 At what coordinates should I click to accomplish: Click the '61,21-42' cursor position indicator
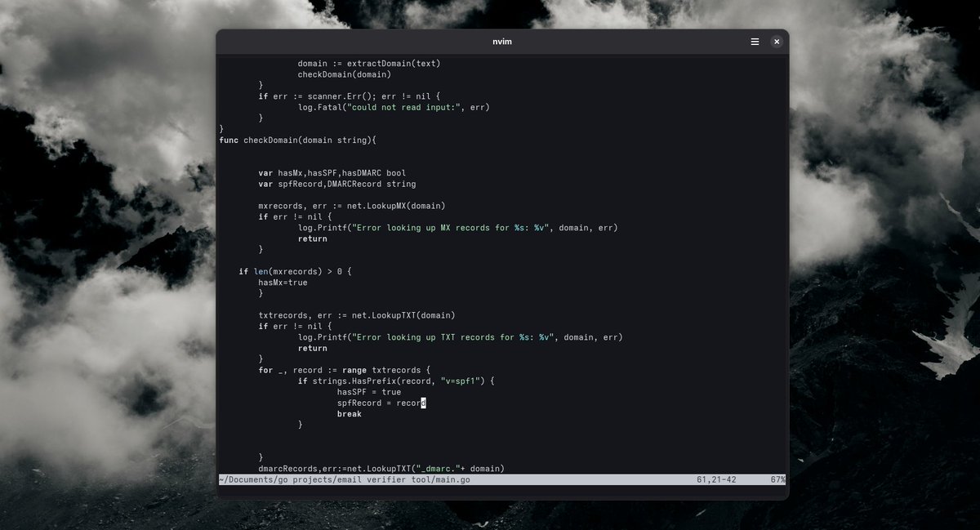click(x=717, y=480)
